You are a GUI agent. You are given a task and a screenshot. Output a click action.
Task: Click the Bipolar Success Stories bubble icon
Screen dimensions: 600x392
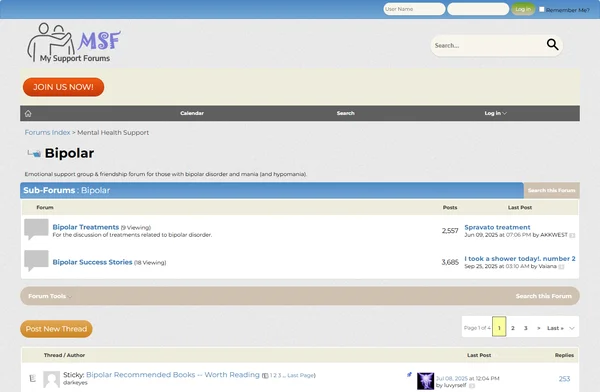coord(36,260)
